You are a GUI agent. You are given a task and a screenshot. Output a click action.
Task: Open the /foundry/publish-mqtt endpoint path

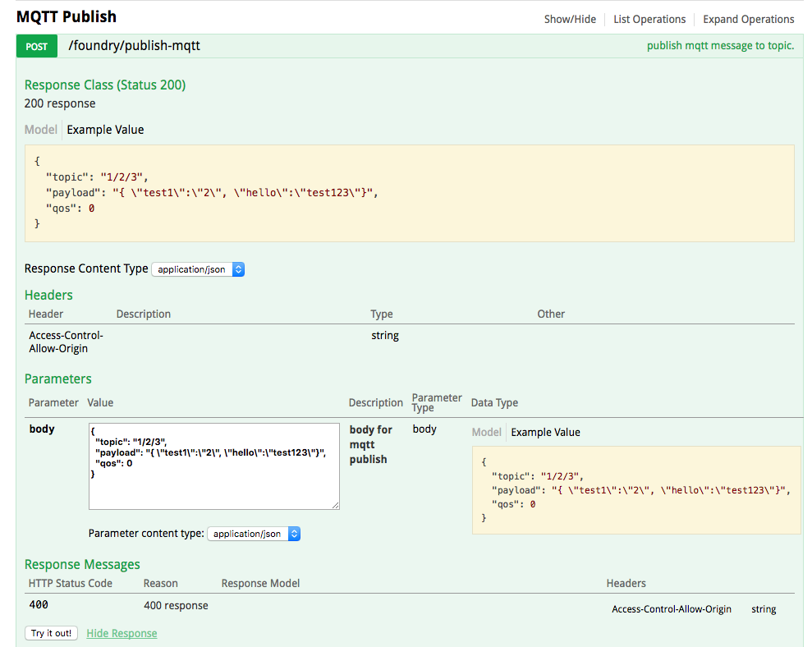point(134,46)
